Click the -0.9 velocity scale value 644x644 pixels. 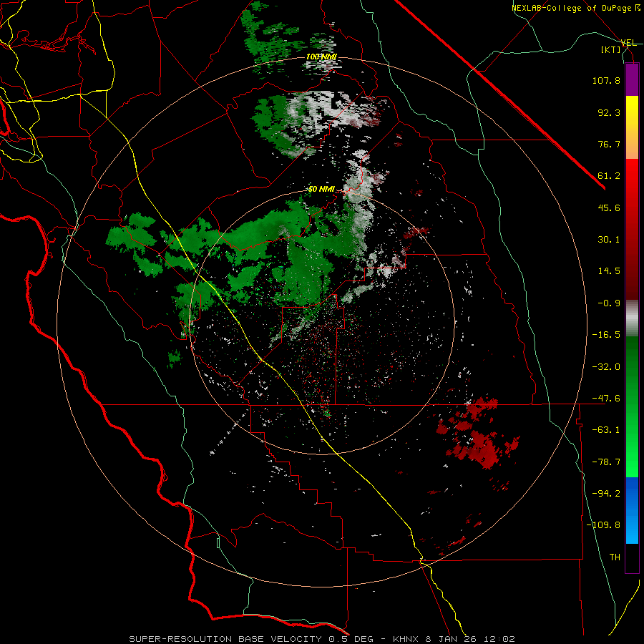click(x=609, y=303)
